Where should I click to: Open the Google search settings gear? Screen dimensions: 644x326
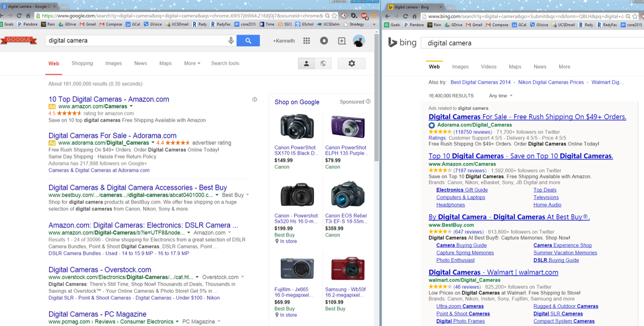351,63
